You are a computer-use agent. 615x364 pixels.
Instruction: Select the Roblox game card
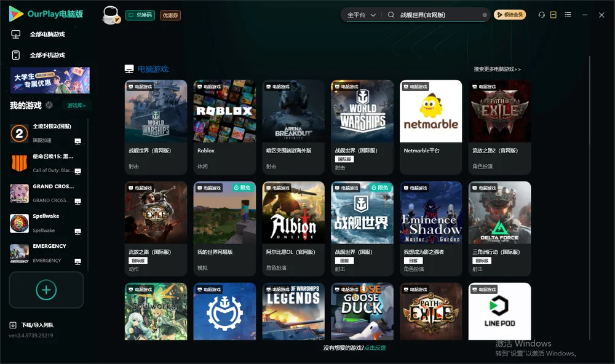click(224, 127)
